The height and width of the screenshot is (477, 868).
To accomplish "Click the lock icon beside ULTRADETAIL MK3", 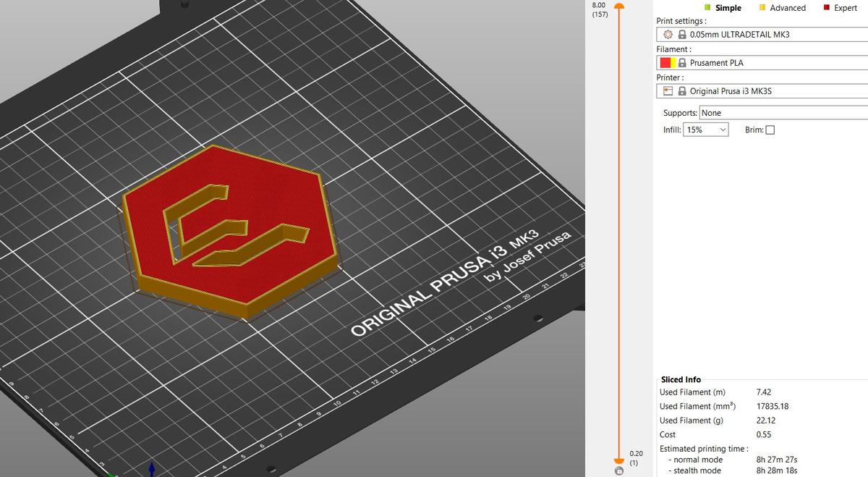I will point(681,35).
